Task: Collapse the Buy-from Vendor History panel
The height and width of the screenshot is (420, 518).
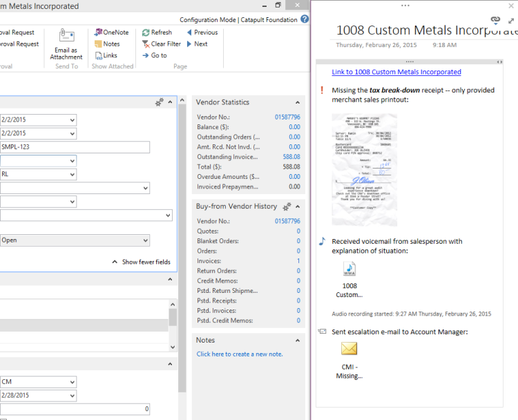Action: point(298,207)
